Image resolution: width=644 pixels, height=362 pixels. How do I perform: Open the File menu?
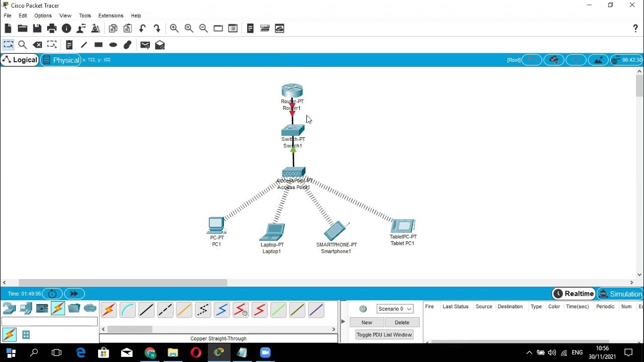(x=8, y=16)
